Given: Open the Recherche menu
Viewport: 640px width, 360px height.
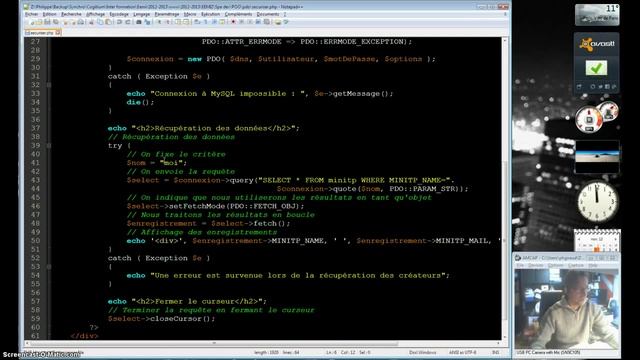Looking at the screenshot, I should (x=71, y=14).
